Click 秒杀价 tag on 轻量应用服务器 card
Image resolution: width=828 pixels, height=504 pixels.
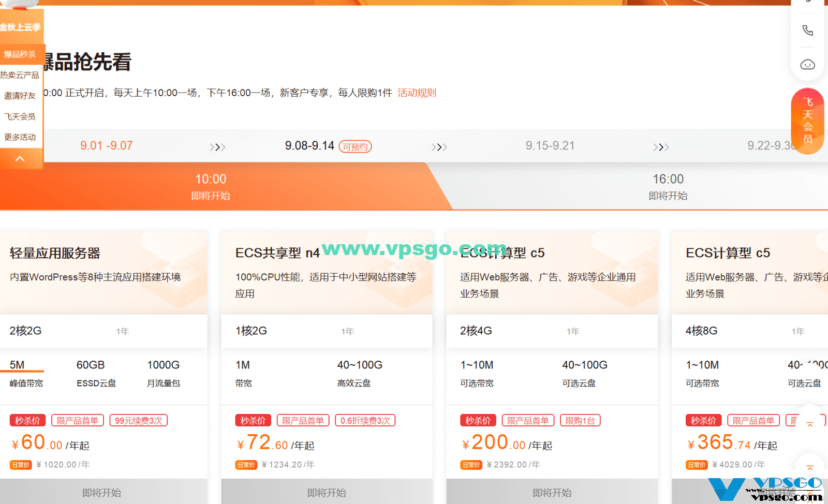28,421
